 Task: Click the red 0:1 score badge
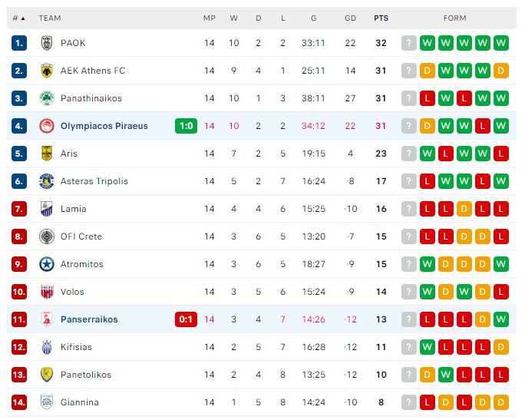click(185, 319)
